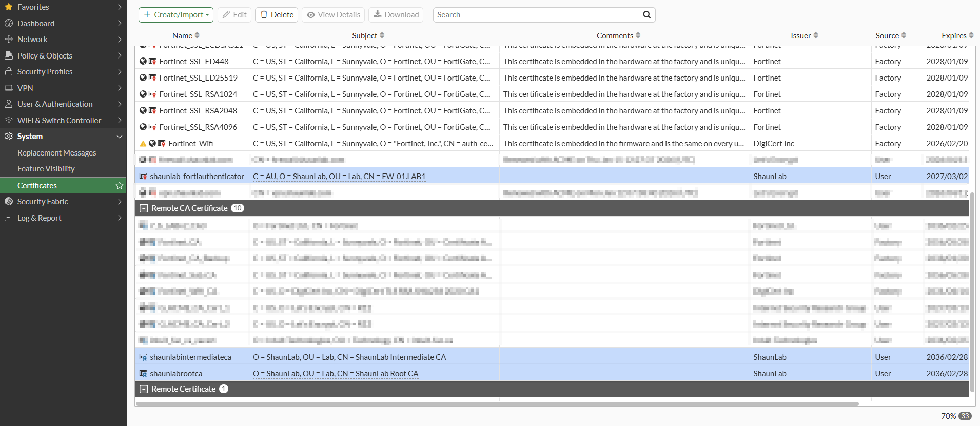
Task: Click the 33 count badge
Action: (x=965, y=416)
